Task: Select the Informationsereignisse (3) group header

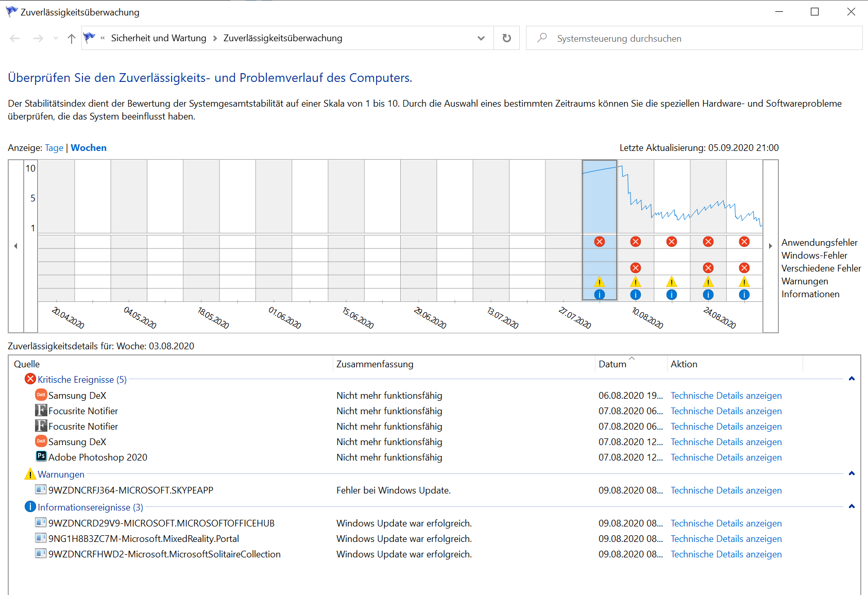Action: (x=91, y=507)
